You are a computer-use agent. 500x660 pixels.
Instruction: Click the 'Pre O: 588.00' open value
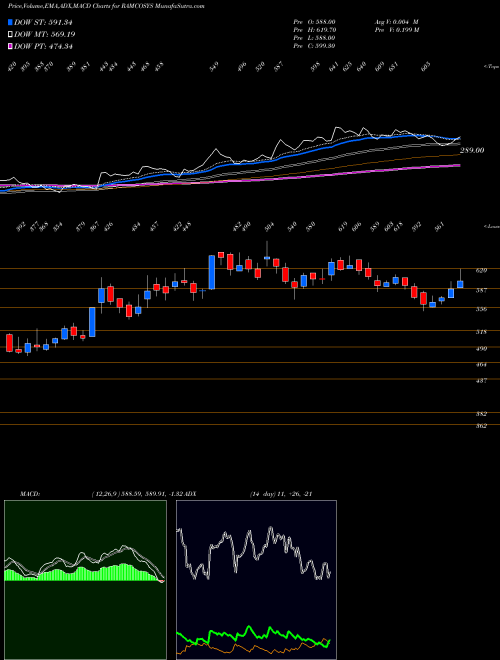click(x=314, y=22)
